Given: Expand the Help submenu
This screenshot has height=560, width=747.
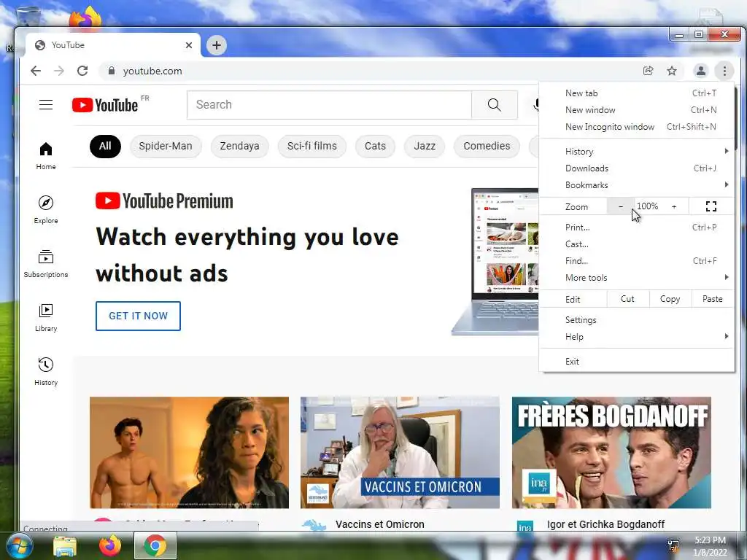Looking at the screenshot, I should (637, 337).
